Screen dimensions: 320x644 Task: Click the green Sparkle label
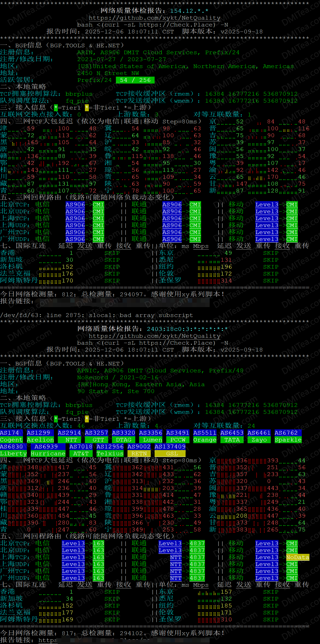click(288, 440)
